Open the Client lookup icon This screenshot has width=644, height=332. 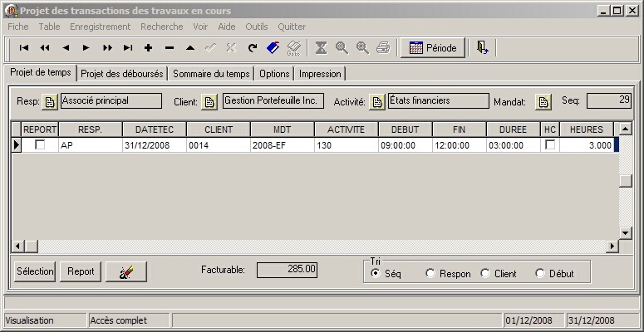click(209, 102)
